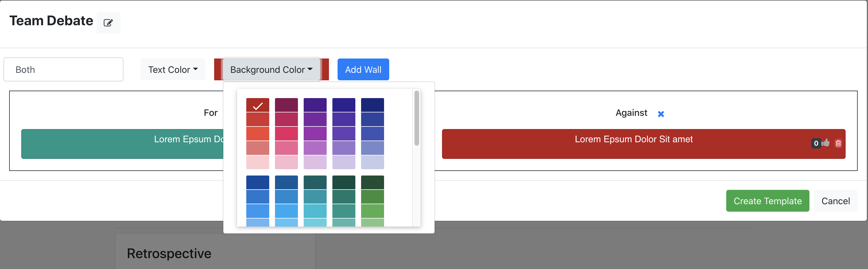This screenshot has height=269, width=868.
Task: Pick the darkest swatch of the deep-purple fourth column
Action: point(344,105)
